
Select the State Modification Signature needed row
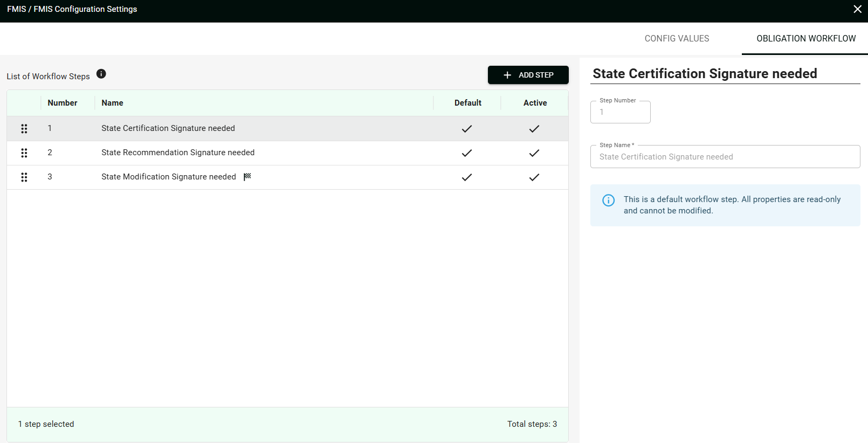pyautogui.click(x=287, y=177)
